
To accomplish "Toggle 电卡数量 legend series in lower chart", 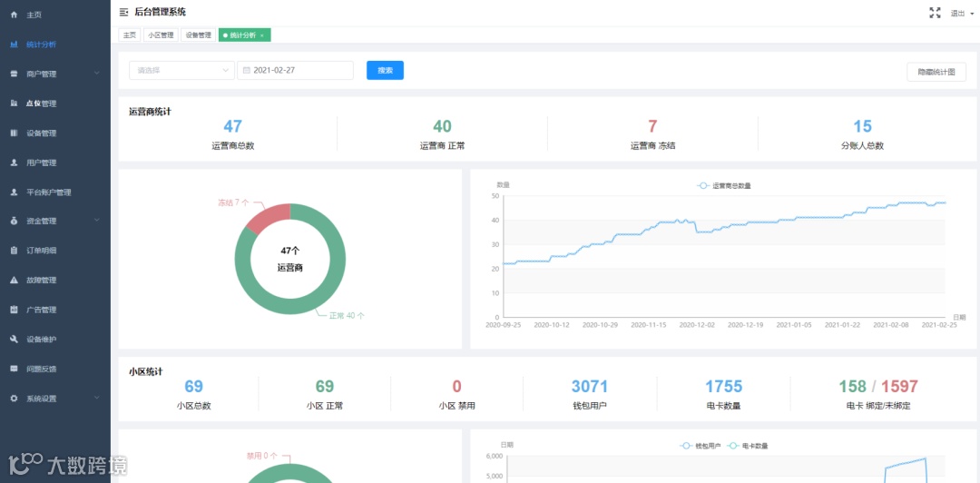I will (x=748, y=446).
